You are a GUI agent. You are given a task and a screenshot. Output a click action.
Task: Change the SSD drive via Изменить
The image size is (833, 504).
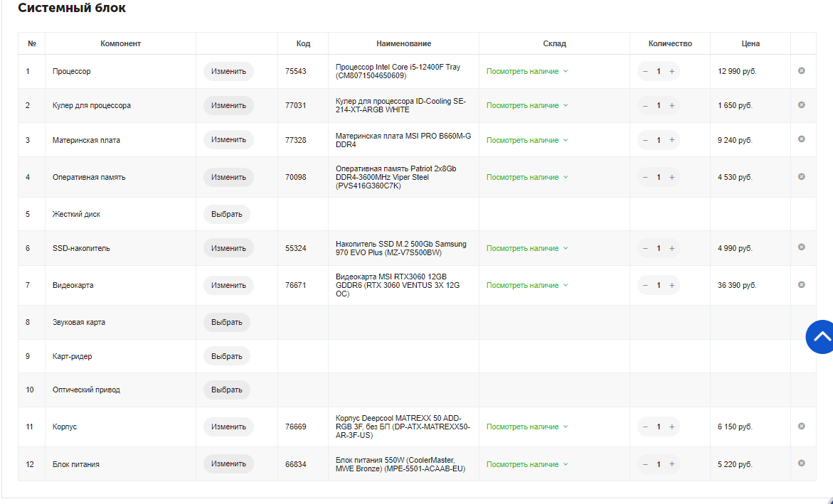click(x=228, y=248)
